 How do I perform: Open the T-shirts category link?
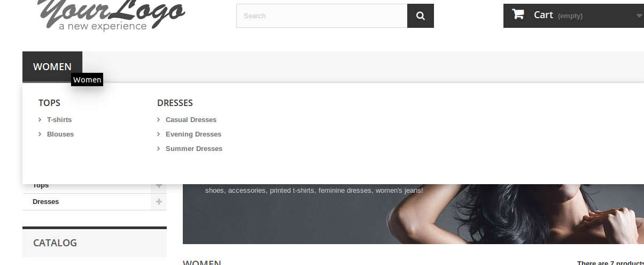(x=59, y=120)
